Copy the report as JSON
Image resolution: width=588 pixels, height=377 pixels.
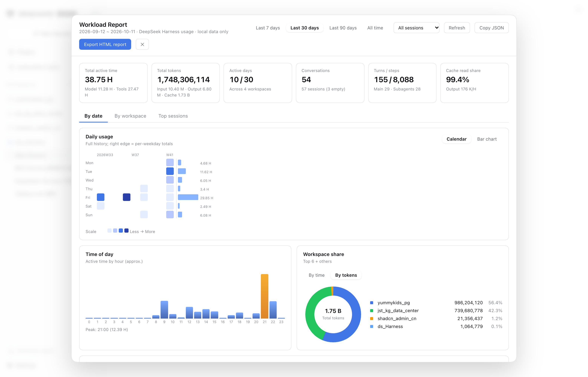(491, 28)
